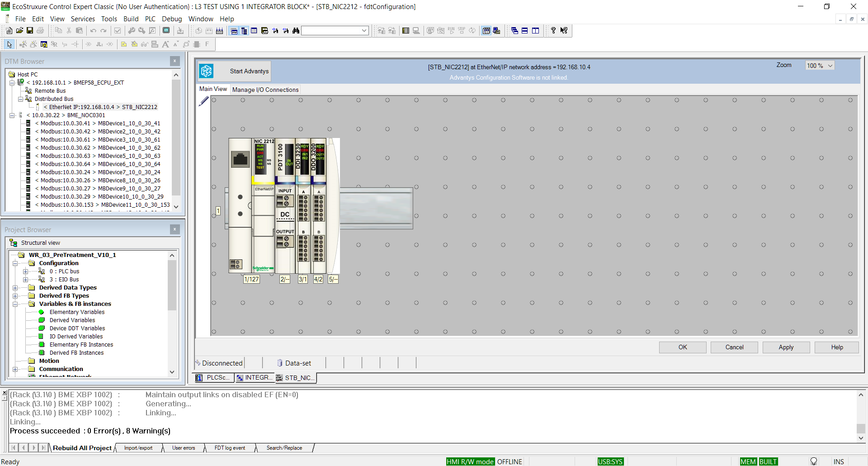Image resolution: width=868 pixels, height=466 pixels.
Task: Select Elementary Variables in Project Browser
Action: [77, 312]
